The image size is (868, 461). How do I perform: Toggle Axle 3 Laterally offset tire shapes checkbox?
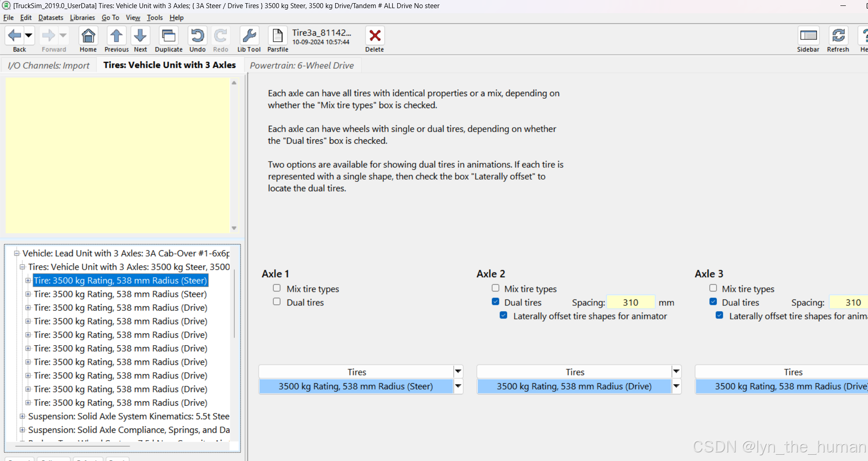tap(720, 315)
